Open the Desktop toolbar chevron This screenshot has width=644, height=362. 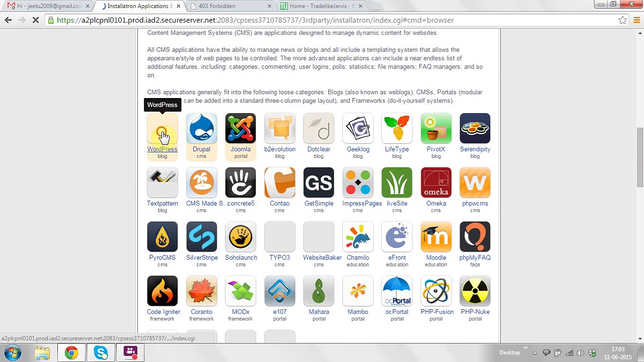pyautogui.click(x=525, y=348)
